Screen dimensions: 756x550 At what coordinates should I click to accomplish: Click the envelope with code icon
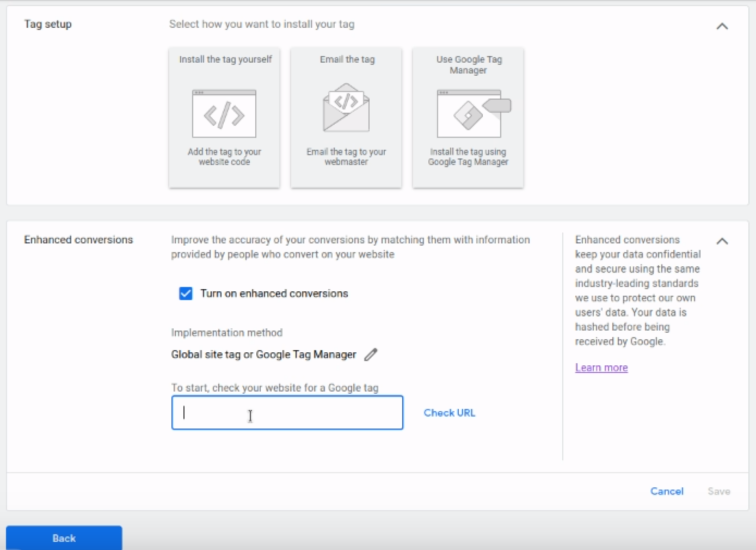tap(346, 107)
